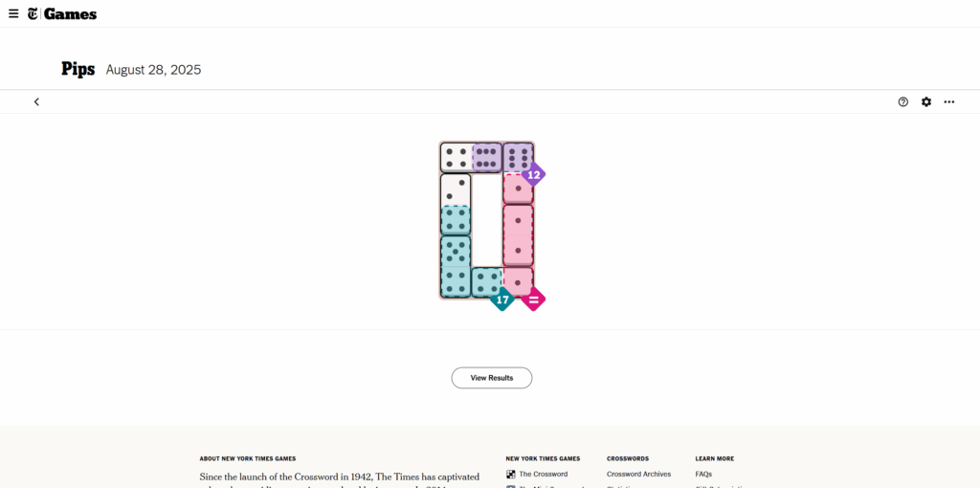Click the pink one-pip tile below the 12 badge
The width and height of the screenshot is (980, 488).
click(x=518, y=189)
